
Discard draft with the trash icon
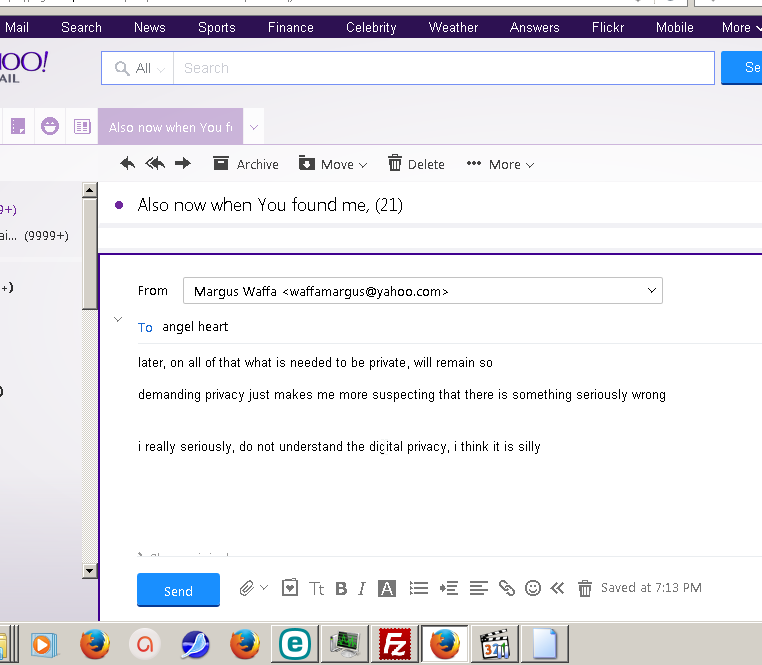[585, 589]
